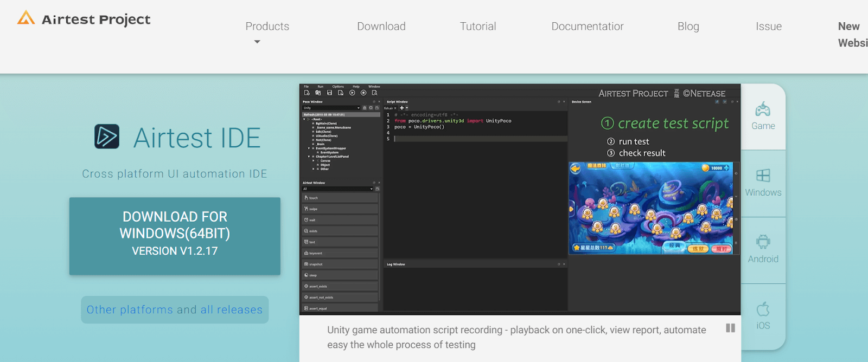Click the yellow back arrow in game screen
The width and height of the screenshot is (868, 362).
point(576,169)
